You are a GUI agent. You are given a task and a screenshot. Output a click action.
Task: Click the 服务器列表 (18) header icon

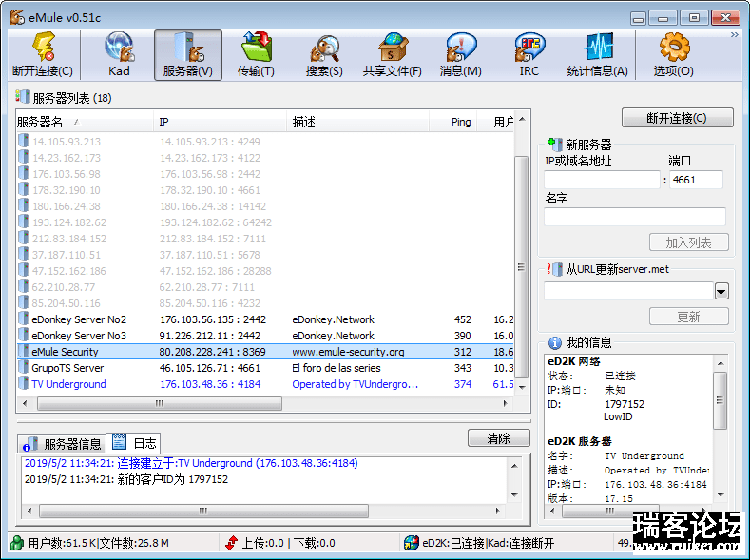(23, 97)
